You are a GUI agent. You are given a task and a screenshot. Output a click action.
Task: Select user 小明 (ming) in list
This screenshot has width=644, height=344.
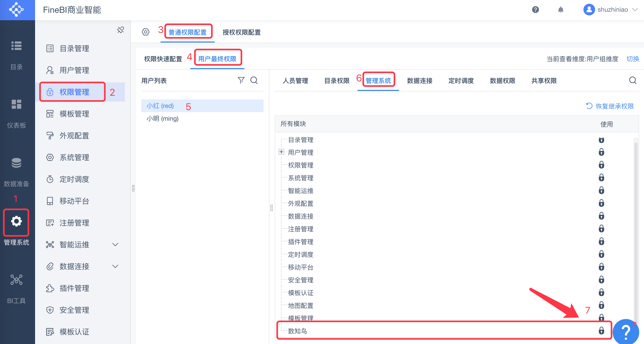tap(163, 119)
